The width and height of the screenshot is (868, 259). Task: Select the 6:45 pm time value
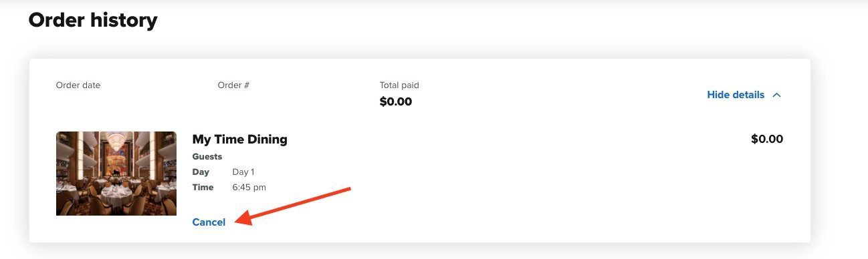[x=249, y=188]
